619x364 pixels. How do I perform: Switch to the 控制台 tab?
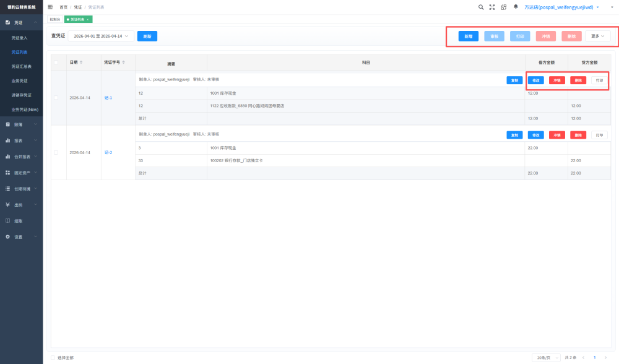click(x=55, y=19)
